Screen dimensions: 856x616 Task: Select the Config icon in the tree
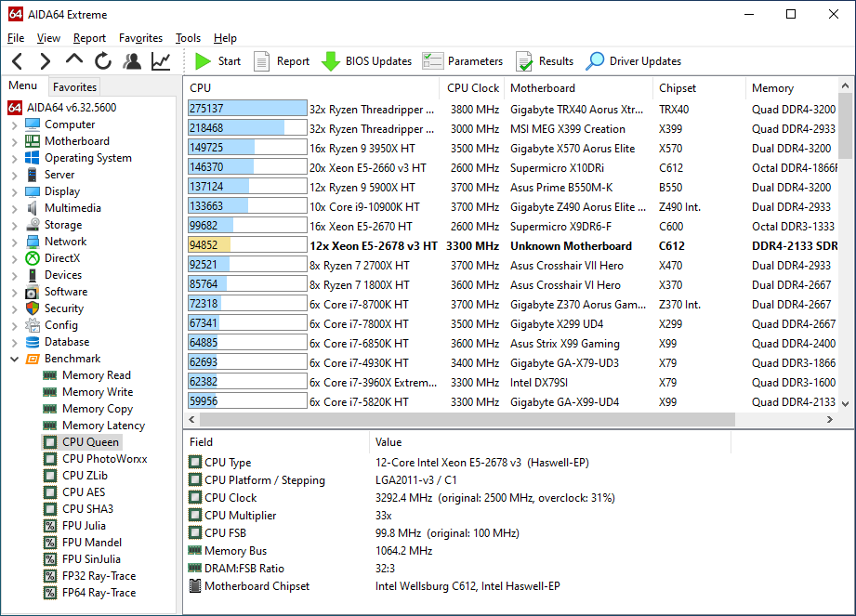coord(33,325)
